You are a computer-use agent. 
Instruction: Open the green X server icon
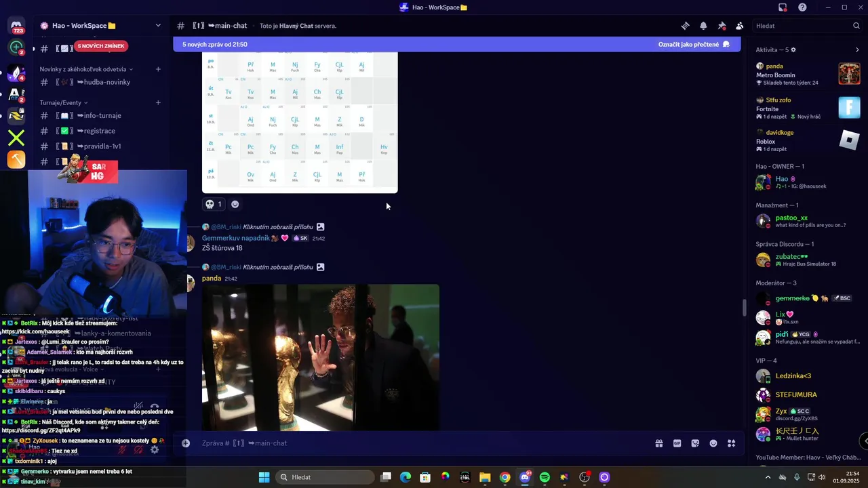tap(16, 138)
